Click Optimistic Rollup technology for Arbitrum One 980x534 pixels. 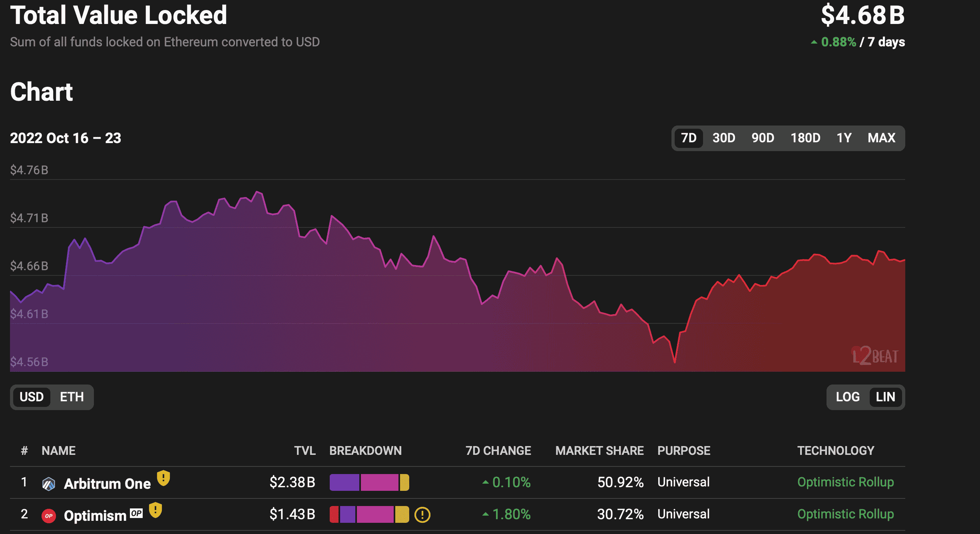[845, 482]
